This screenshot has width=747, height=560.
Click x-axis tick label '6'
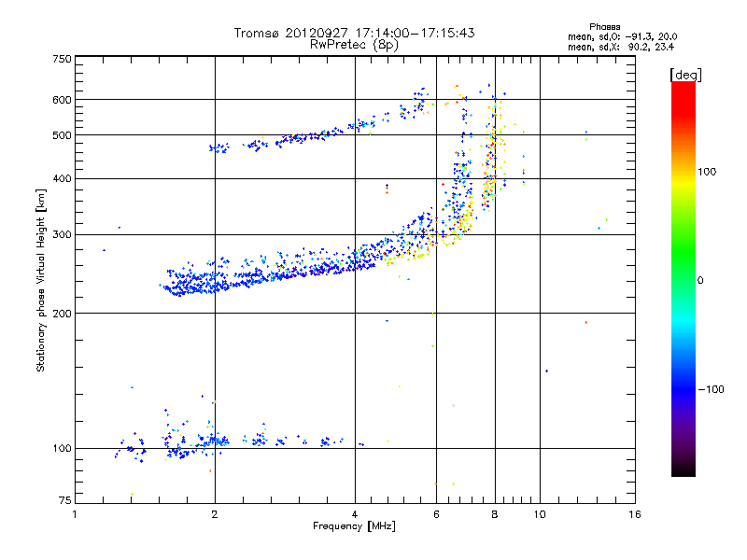click(x=437, y=515)
